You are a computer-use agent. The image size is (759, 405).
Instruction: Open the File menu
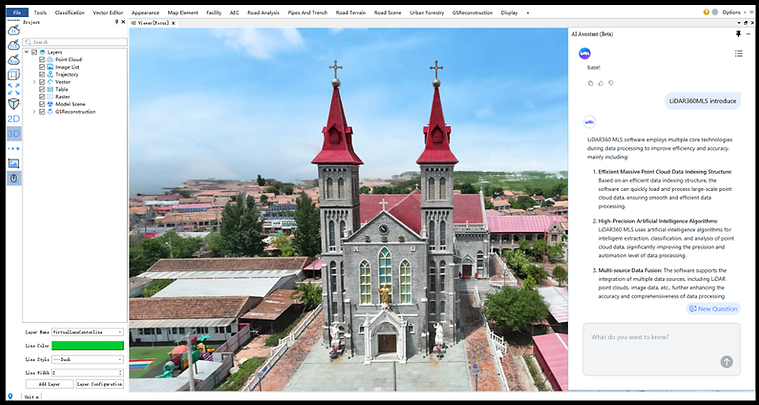click(17, 13)
